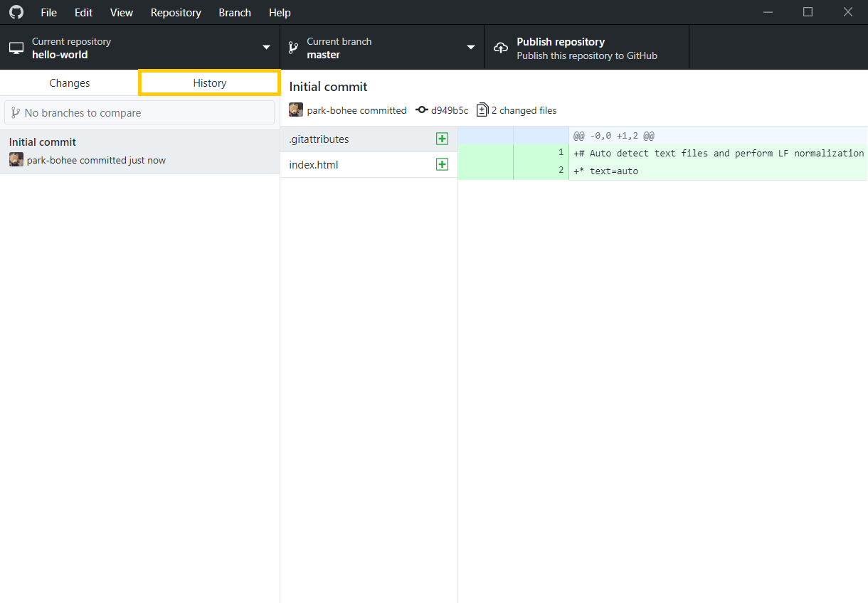Select the .gitattributes file
Viewport: 868px width, 603px height.
369,139
